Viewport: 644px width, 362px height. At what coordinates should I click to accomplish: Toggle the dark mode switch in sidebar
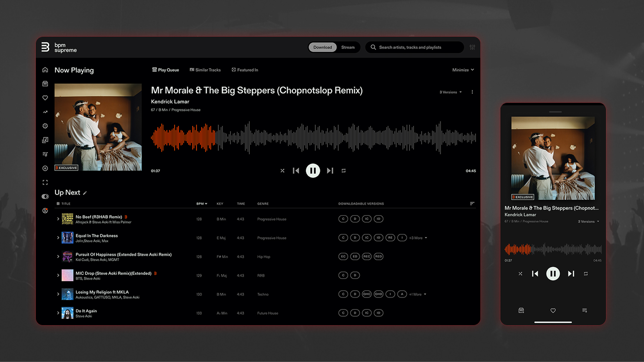[x=45, y=197]
